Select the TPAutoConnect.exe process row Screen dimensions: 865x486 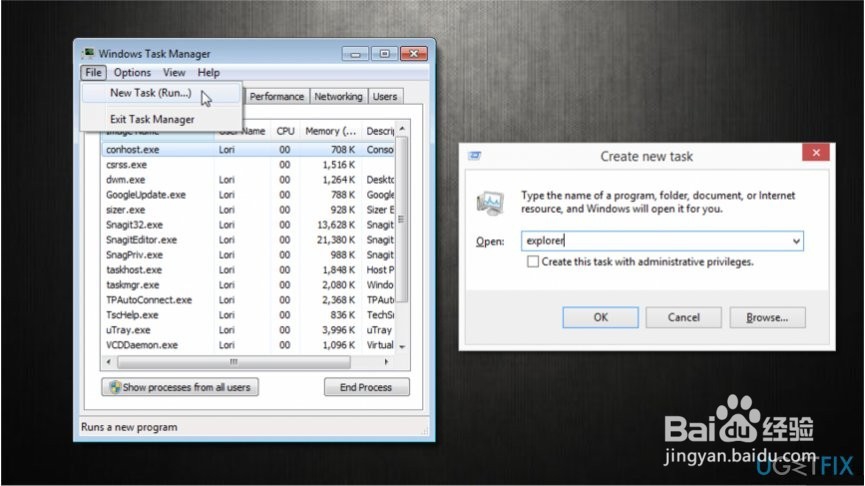pyautogui.click(x=248, y=300)
